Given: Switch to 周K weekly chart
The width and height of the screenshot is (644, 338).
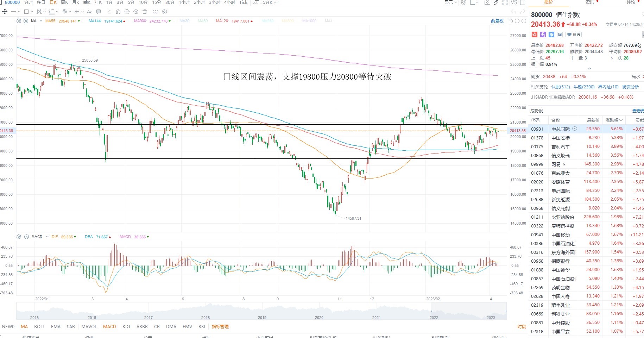Looking at the screenshot, I should click(x=64, y=2).
